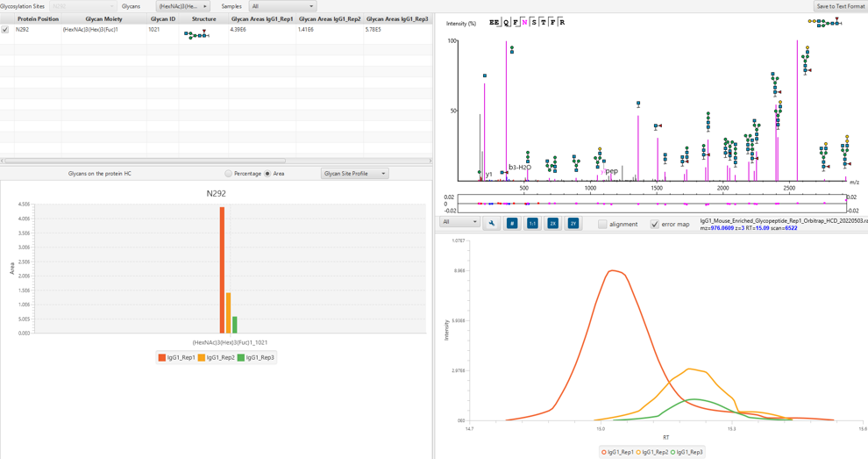Open the Samples All dropdown
Image resolution: width=868 pixels, height=459 pixels.
click(x=283, y=6)
